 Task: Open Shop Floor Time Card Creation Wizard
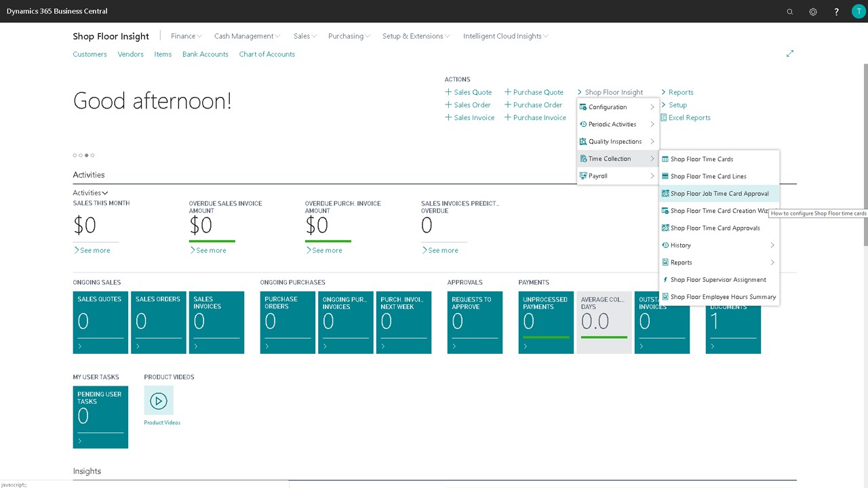point(719,211)
